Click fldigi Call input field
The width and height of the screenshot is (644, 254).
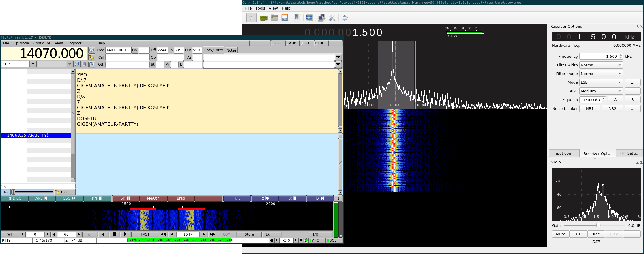[127, 57]
